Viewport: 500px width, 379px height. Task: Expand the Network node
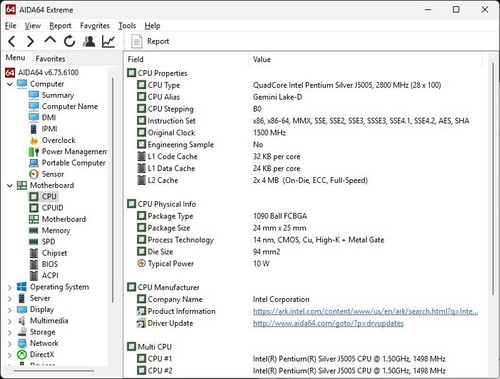coord(10,344)
